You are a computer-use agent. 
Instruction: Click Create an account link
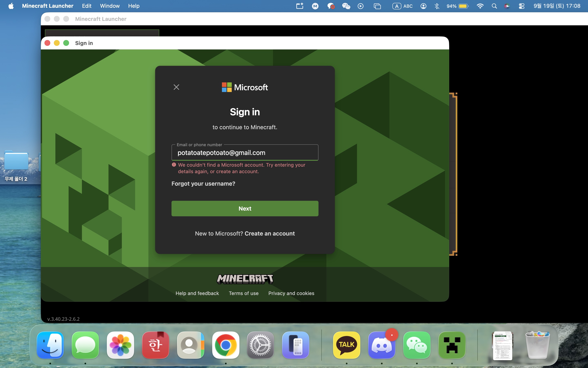click(x=270, y=233)
